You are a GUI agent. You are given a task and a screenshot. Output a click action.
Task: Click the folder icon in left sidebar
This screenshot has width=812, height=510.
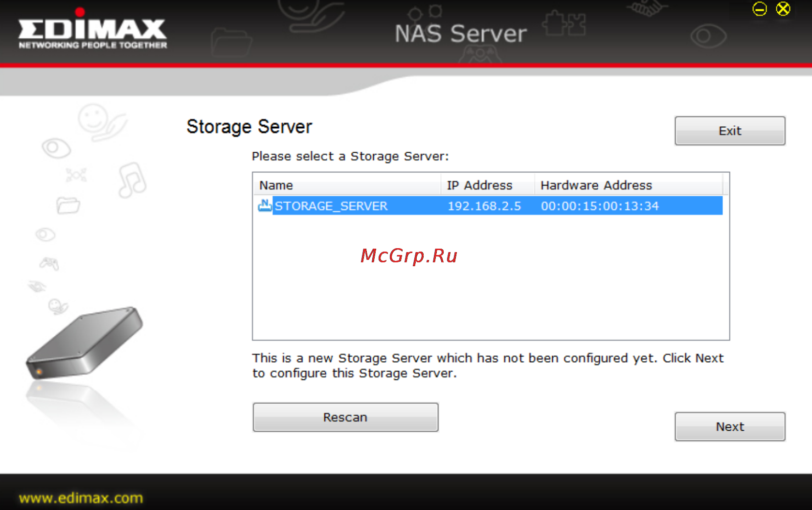[68, 205]
